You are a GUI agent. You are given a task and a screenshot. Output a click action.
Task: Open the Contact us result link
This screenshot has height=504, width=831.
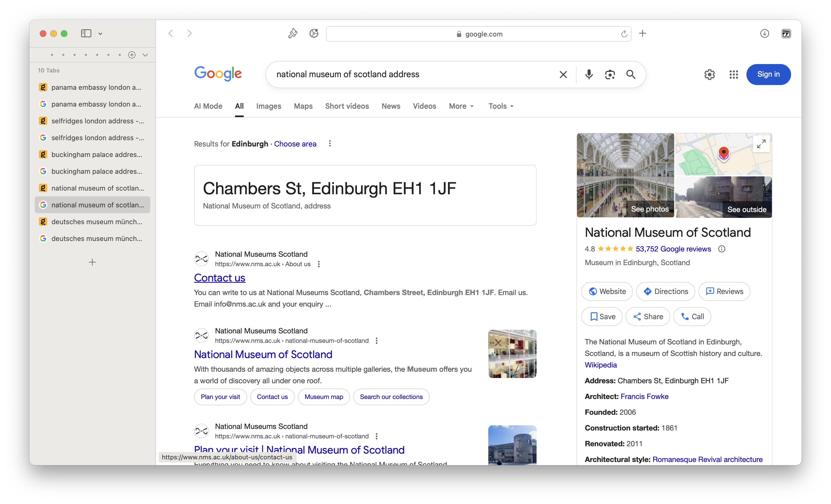(220, 278)
